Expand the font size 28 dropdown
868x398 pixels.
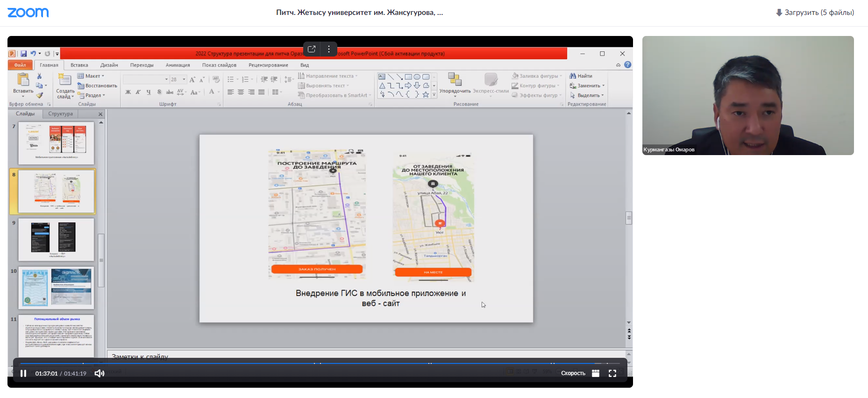(184, 79)
